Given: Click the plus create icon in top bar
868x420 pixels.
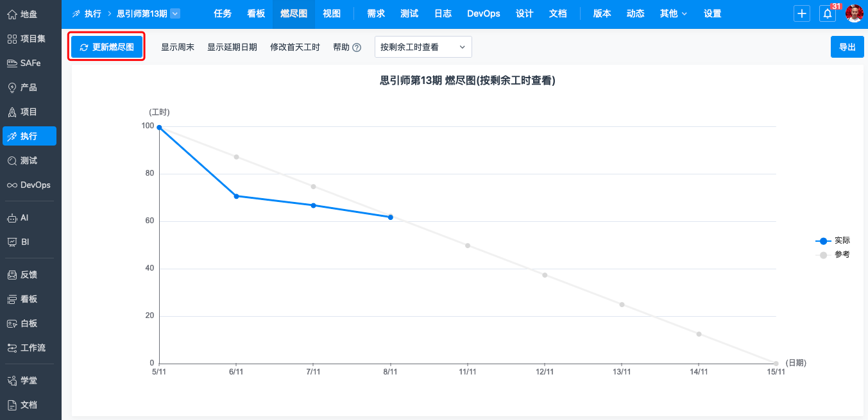Looking at the screenshot, I should (x=802, y=13).
